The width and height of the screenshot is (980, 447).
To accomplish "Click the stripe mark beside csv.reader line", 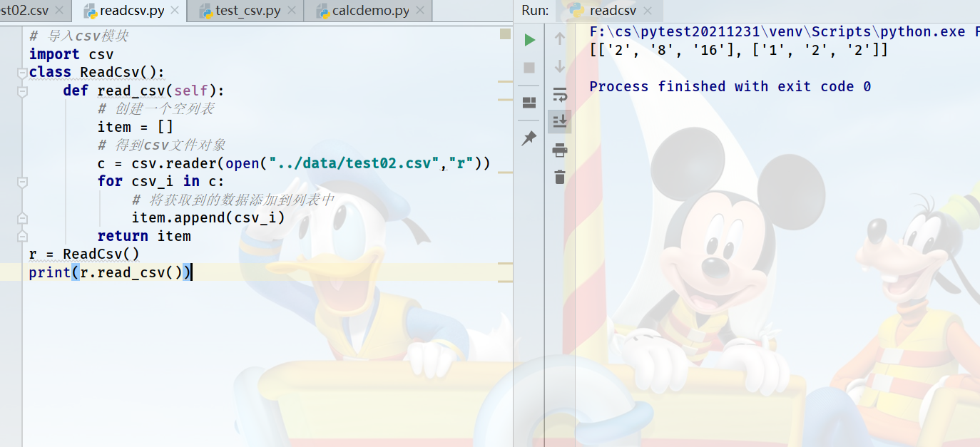I will pyautogui.click(x=506, y=173).
